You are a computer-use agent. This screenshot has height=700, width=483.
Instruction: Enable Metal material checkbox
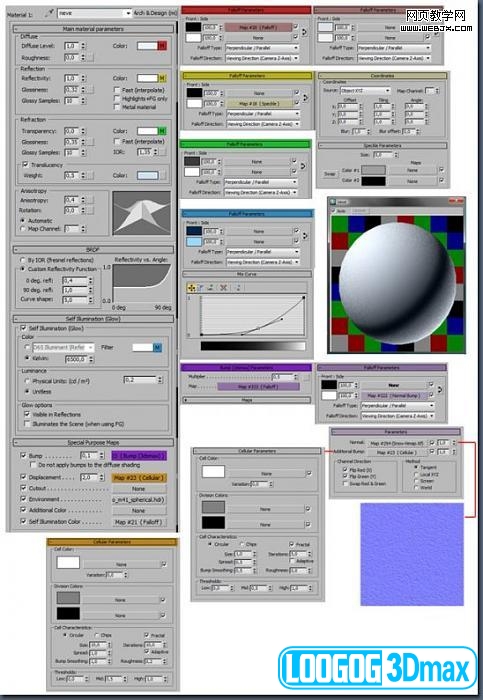pos(117,107)
